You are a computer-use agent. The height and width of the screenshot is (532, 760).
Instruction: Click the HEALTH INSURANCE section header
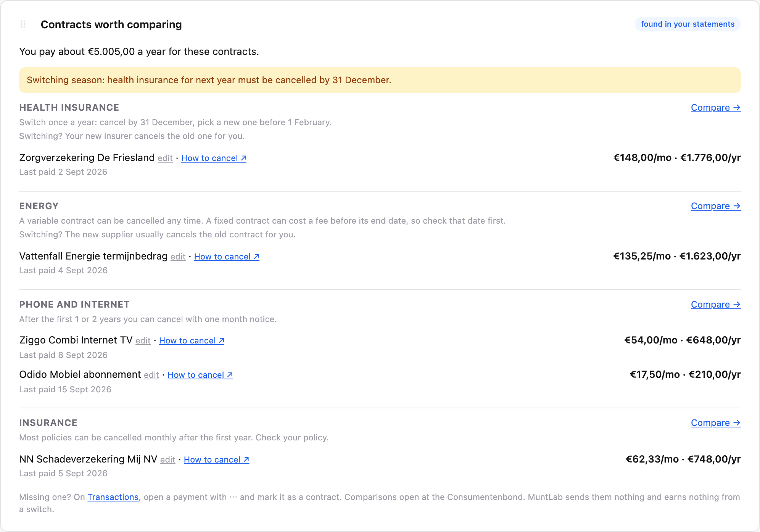[x=69, y=108]
